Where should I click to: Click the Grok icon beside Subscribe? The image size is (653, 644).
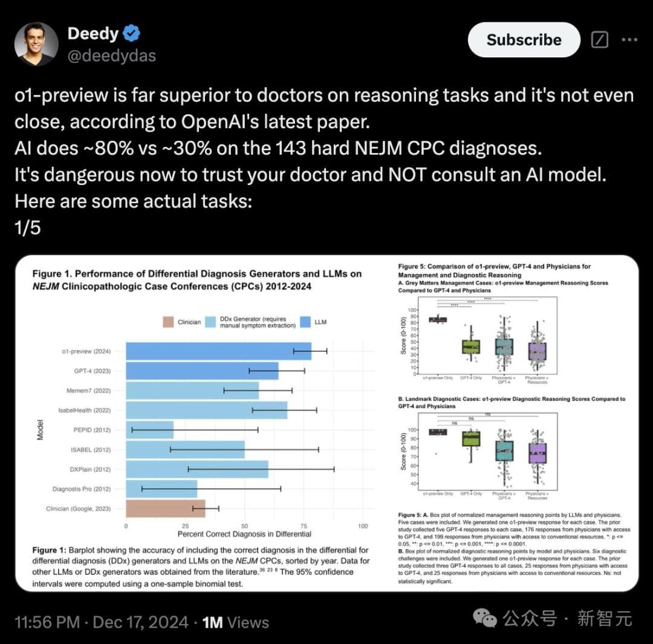click(x=599, y=40)
